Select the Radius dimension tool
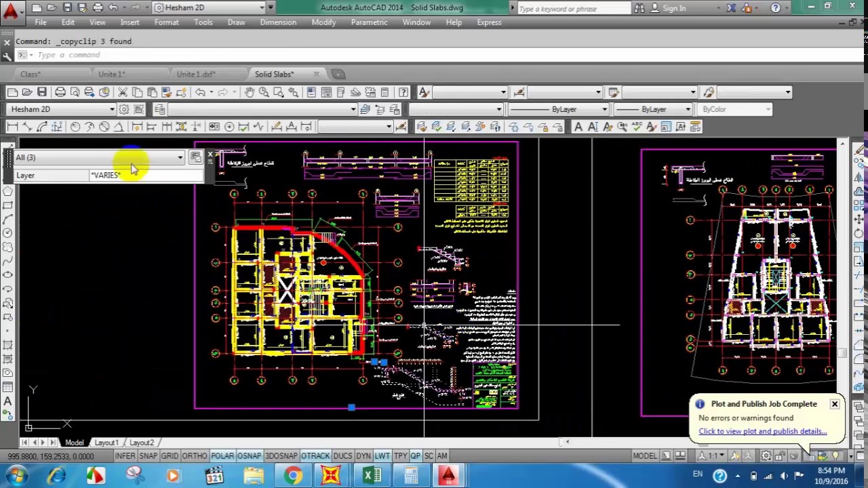 tap(75, 127)
